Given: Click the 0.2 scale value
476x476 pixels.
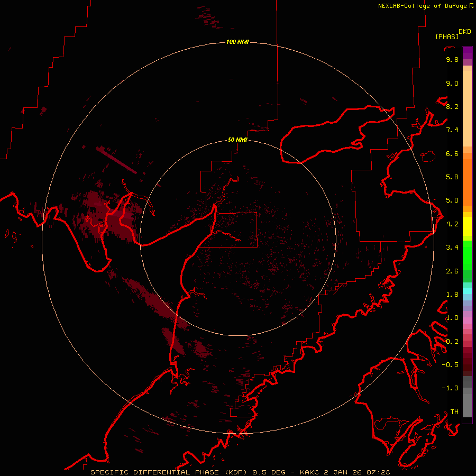Looking at the screenshot, I should (x=452, y=342).
